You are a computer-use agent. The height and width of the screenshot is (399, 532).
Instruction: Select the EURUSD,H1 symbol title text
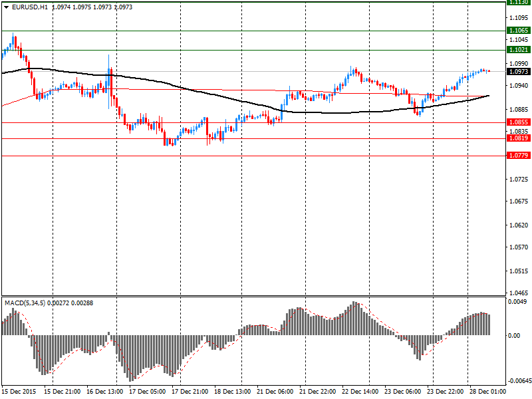[x=30, y=7]
